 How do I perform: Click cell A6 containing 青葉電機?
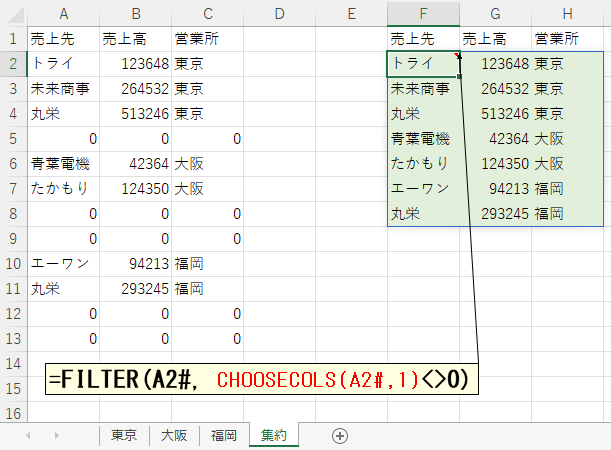tap(64, 164)
